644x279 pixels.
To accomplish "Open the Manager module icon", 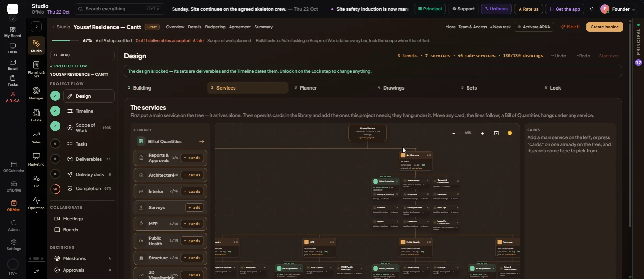I will [x=36, y=93].
